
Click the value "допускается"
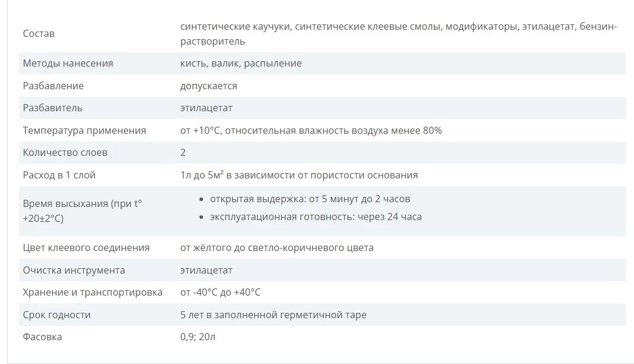click(208, 86)
